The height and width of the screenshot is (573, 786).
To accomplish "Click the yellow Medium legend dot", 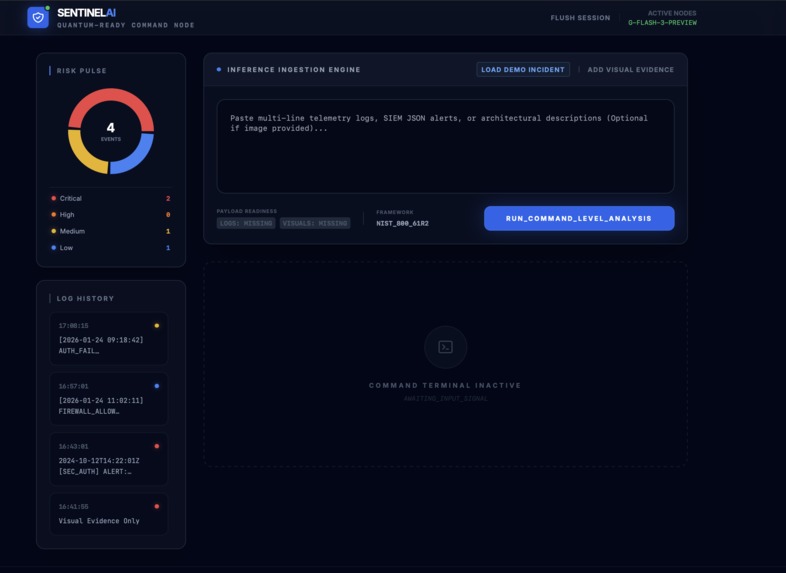I will [x=54, y=231].
